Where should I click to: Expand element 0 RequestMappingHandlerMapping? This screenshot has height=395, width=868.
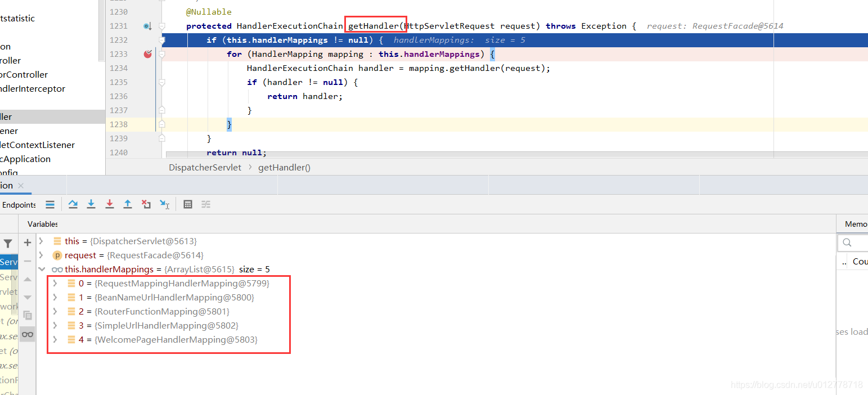[55, 284]
